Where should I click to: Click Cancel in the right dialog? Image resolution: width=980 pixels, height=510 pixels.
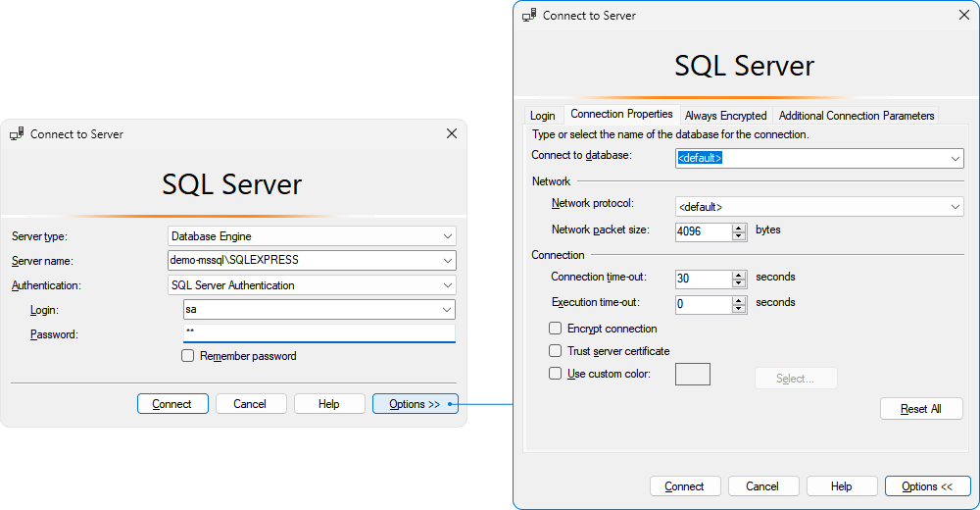pos(763,486)
